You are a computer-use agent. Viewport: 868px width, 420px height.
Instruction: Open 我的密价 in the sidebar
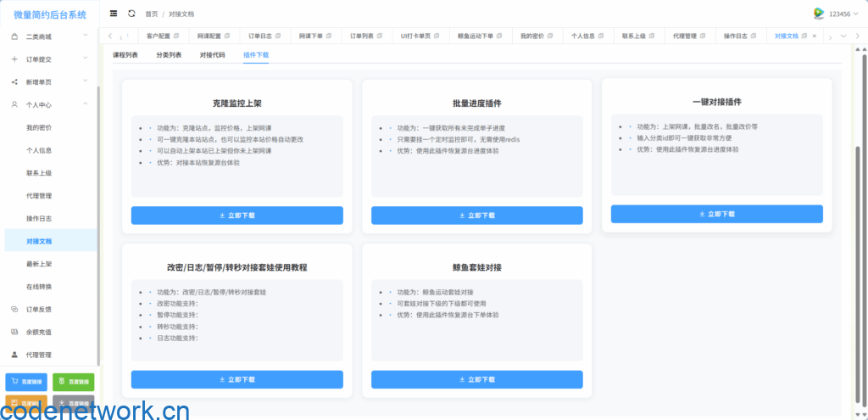pyautogui.click(x=39, y=127)
